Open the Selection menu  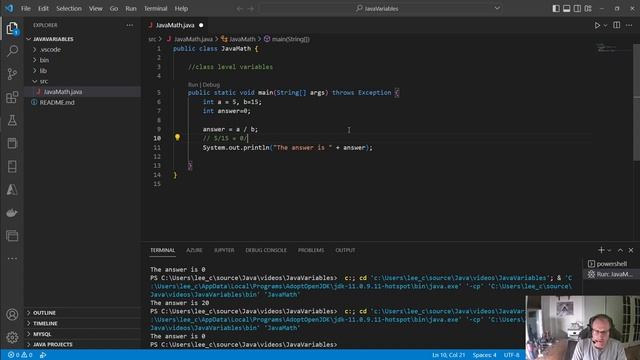[x=69, y=9]
